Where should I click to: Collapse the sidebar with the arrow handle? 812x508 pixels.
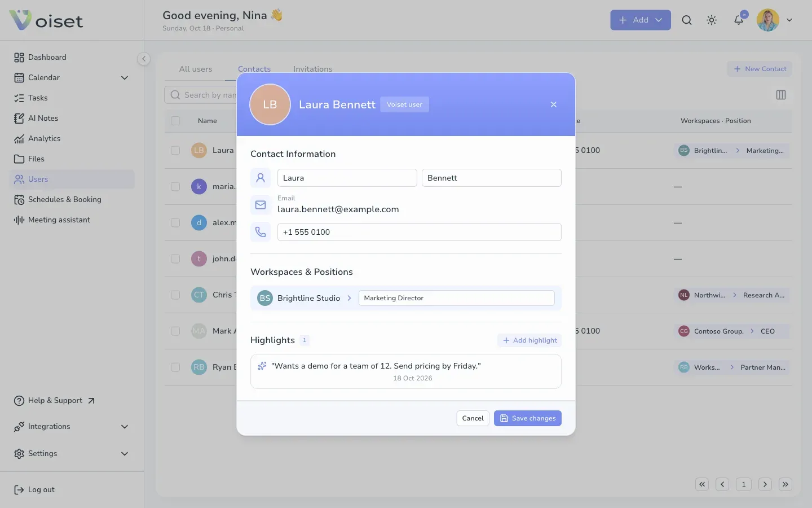pos(144,59)
